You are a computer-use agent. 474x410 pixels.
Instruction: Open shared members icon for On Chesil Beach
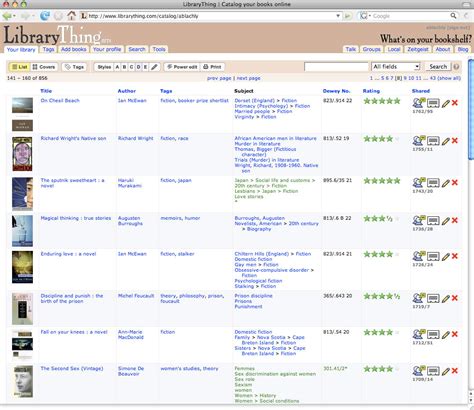(419, 103)
